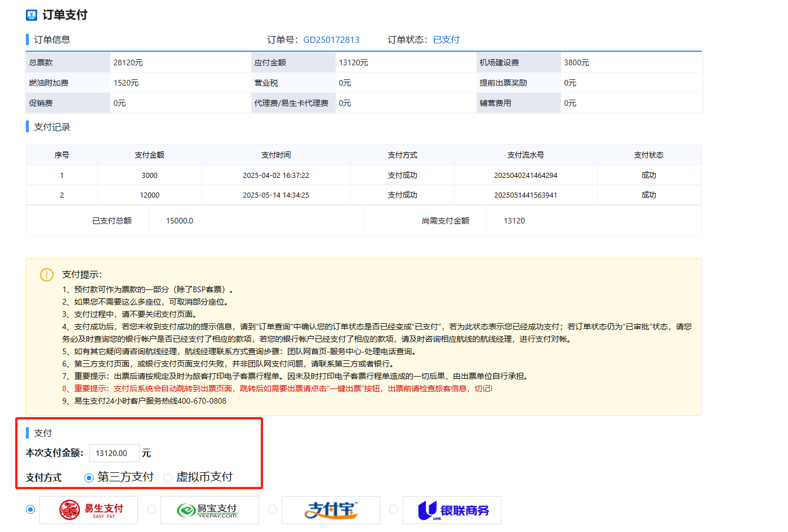Open order number GD250172813 link

coord(331,40)
